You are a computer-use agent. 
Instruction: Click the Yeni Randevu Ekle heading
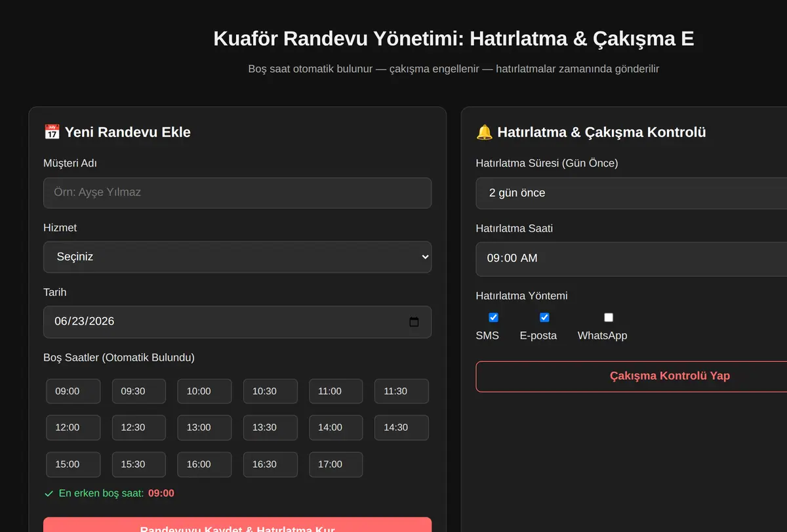click(x=117, y=132)
